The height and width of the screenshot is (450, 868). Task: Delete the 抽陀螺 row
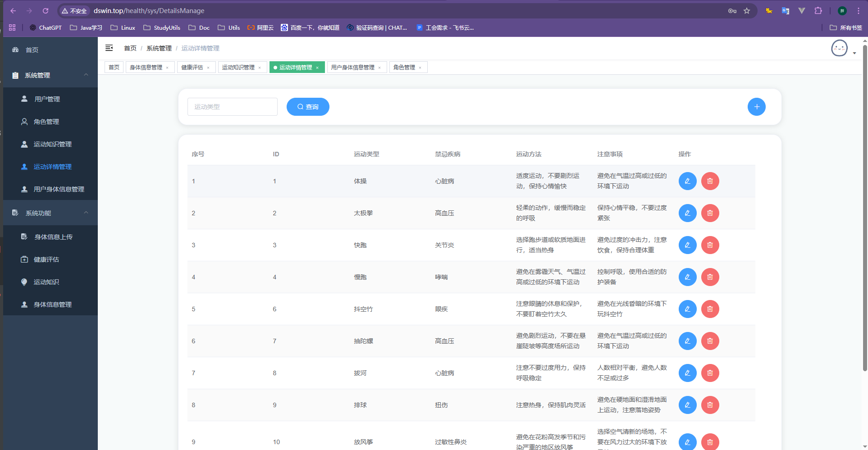tap(710, 341)
